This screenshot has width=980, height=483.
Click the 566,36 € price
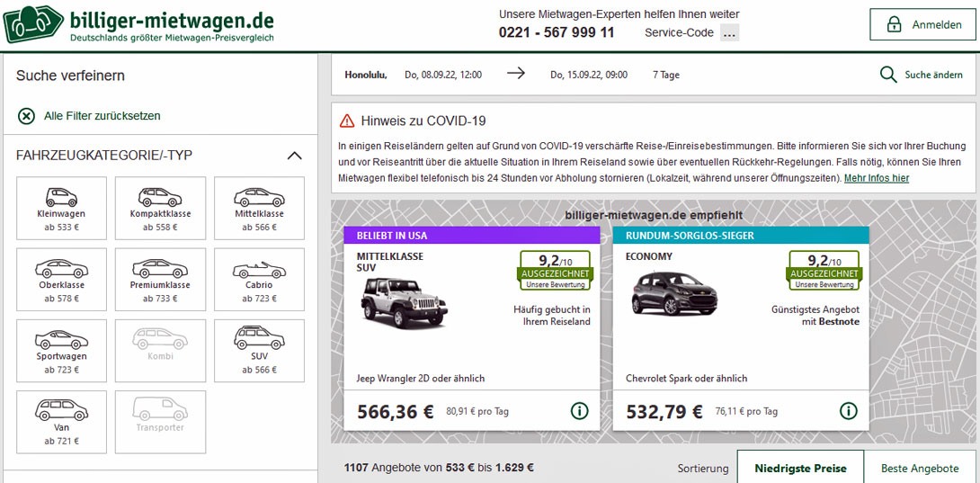[x=395, y=412]
